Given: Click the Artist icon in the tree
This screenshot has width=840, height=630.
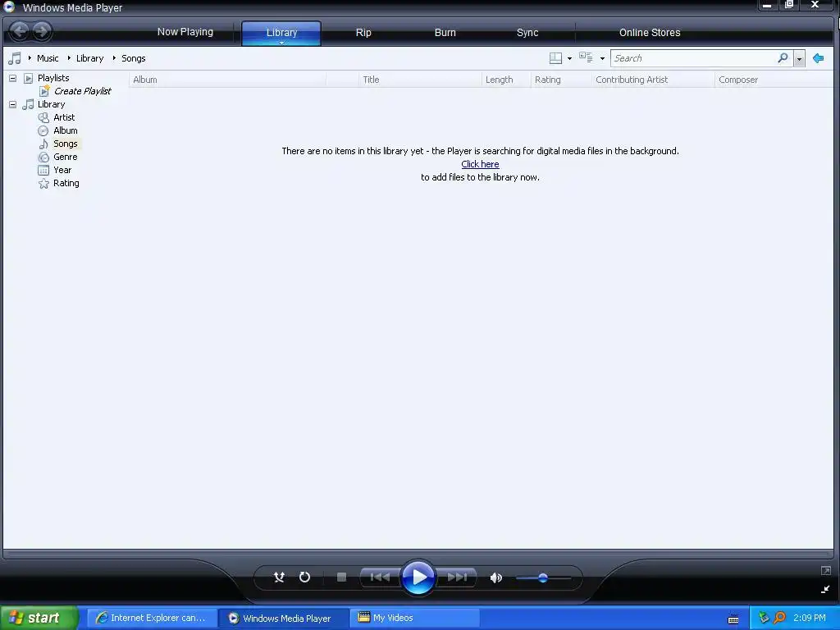Looking at the screenshot, I should pyautogui.click(x=43, y=117).
